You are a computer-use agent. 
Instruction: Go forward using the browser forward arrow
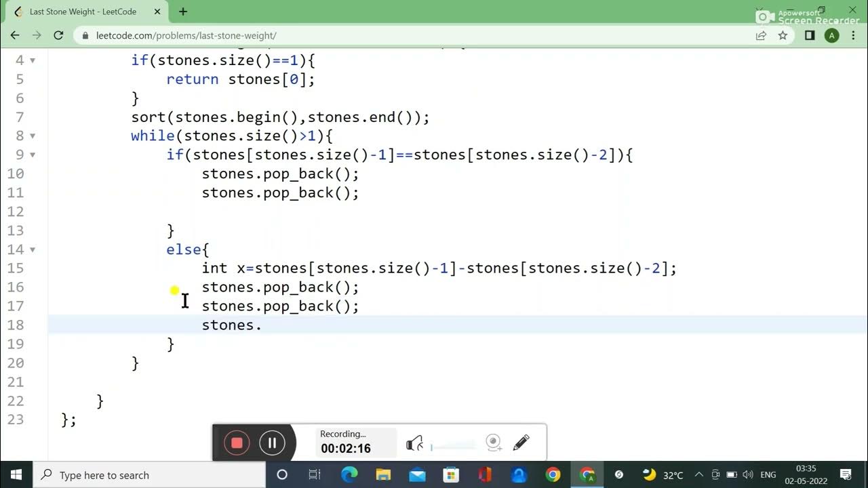coord(37,35)
